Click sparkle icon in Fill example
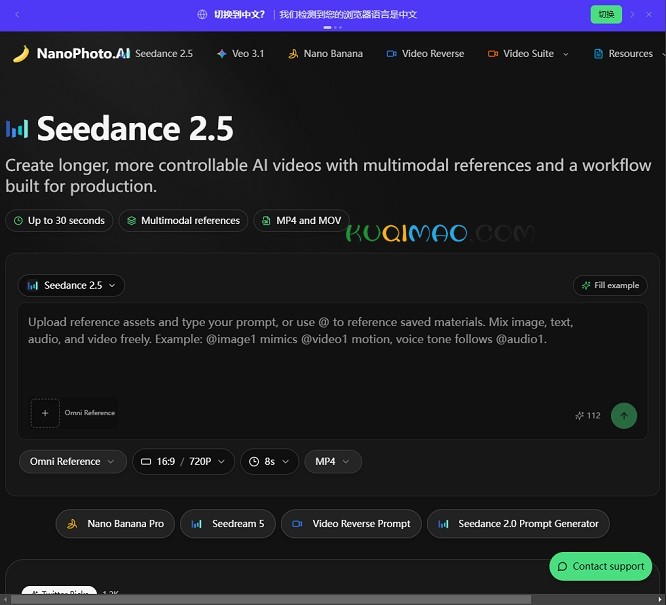 586,285
